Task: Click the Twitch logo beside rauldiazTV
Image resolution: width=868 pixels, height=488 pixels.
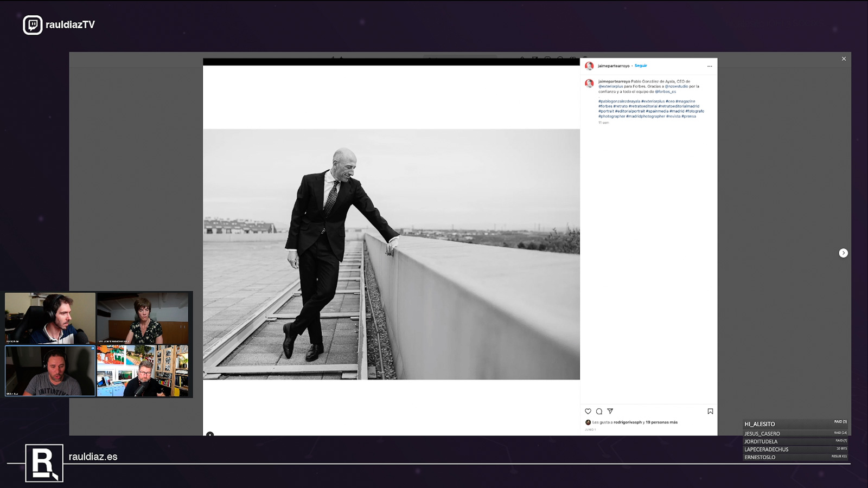Action: coord(33,25)
